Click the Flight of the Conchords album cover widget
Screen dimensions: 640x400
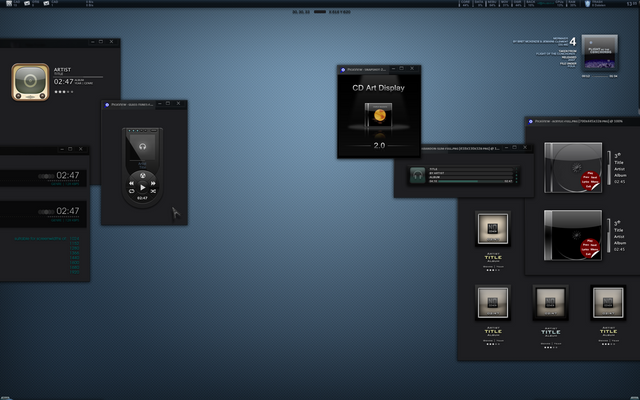pyautogui.click(x=600, y=52)
